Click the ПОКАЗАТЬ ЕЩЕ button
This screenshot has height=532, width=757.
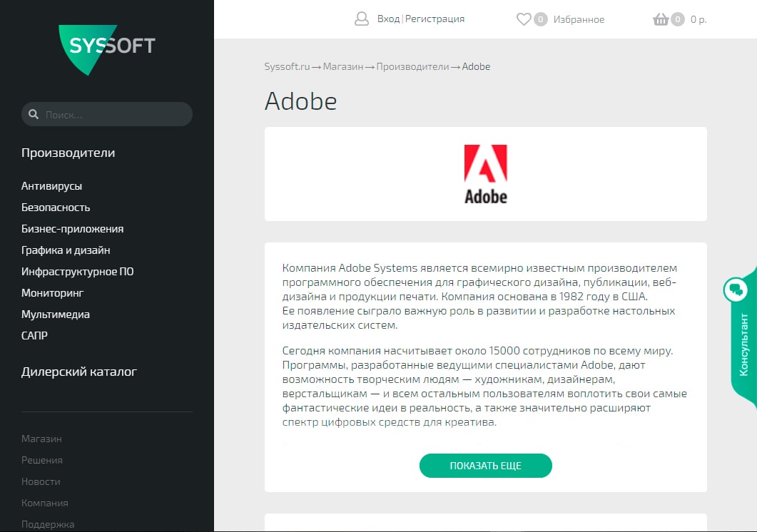coord(486,466)
